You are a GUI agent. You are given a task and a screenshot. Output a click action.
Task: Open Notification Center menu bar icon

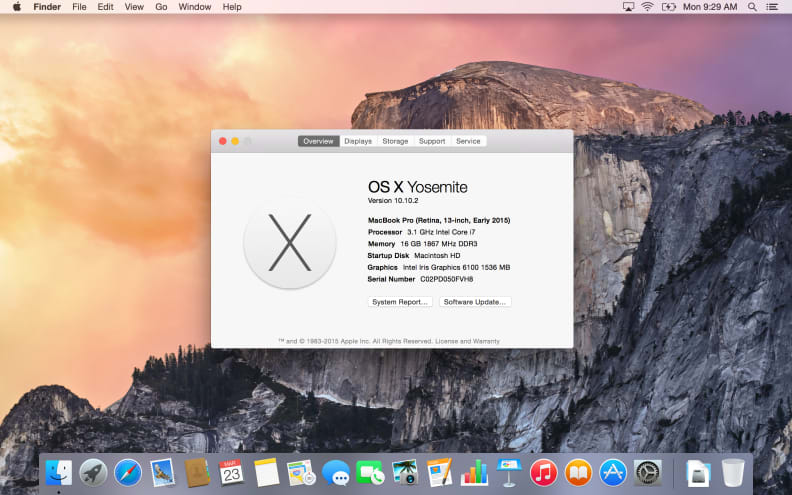tap(772, 7)
